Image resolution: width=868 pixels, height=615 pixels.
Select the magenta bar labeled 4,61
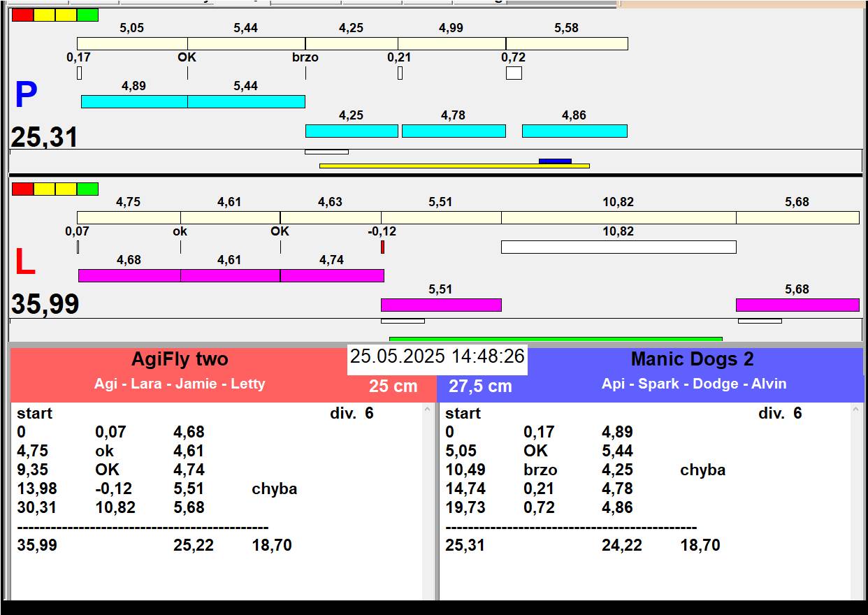[x=230, y=275]
